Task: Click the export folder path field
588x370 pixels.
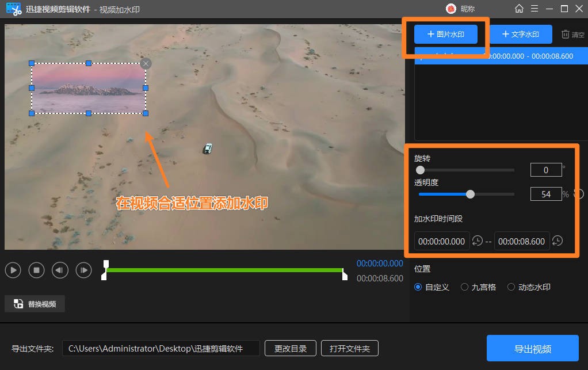Action: click(161, 348)
